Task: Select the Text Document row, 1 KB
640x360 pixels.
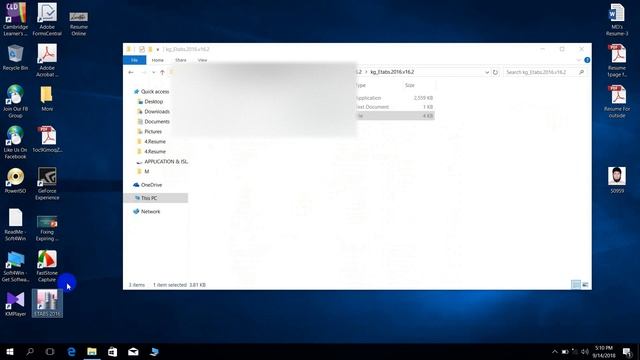Action: coord(394,107)
